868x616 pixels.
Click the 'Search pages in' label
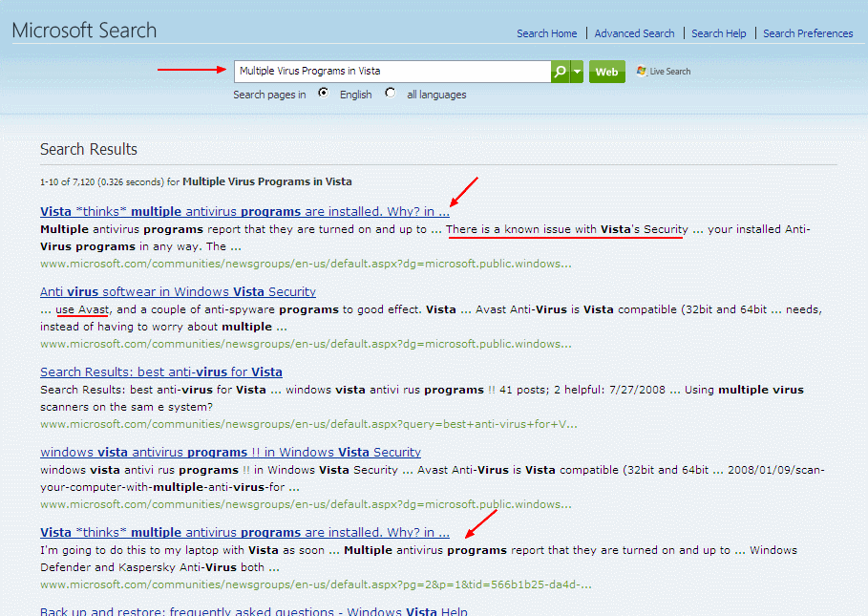click(269, 95)
